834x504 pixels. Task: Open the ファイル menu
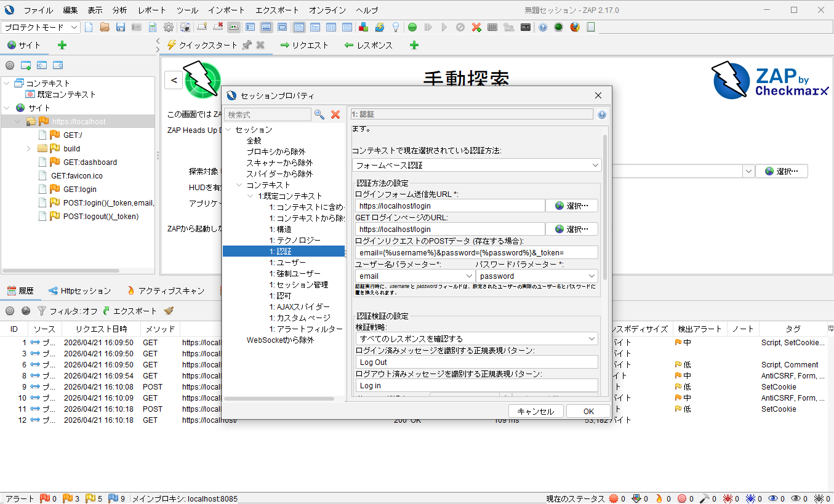(x=38, y=10)
